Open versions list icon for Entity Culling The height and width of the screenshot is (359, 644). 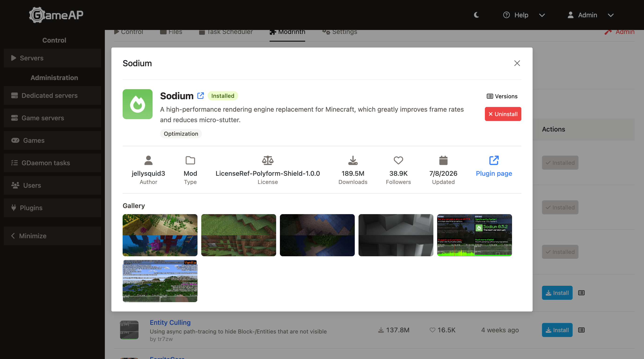click(x=582, y=330)
